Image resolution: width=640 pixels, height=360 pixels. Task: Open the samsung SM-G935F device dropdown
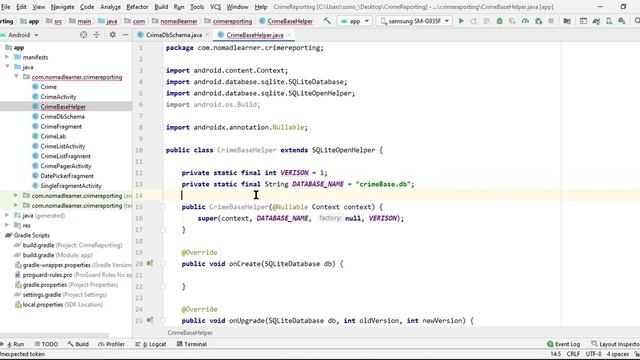click(x=414, y=21)
